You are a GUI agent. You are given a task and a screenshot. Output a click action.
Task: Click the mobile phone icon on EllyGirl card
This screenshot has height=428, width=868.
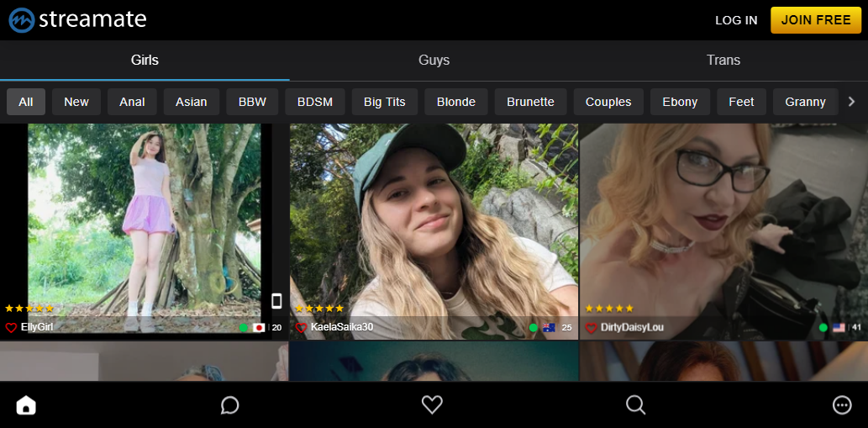coord(276,301)
